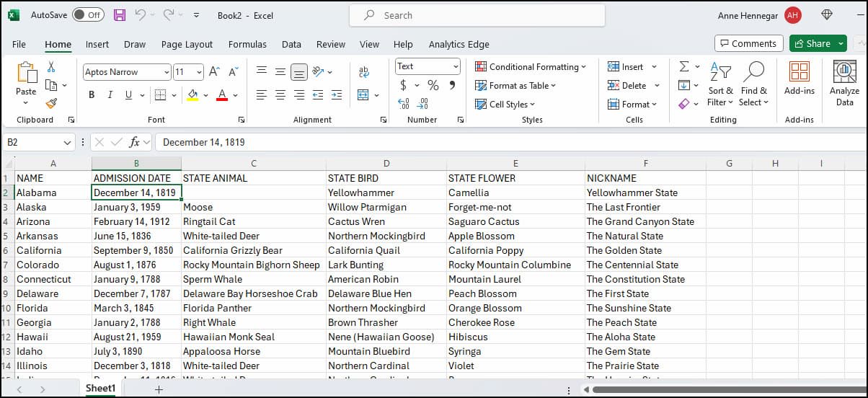Click the Save floppy disk icon
868x398 pixels.
(120, 14)
